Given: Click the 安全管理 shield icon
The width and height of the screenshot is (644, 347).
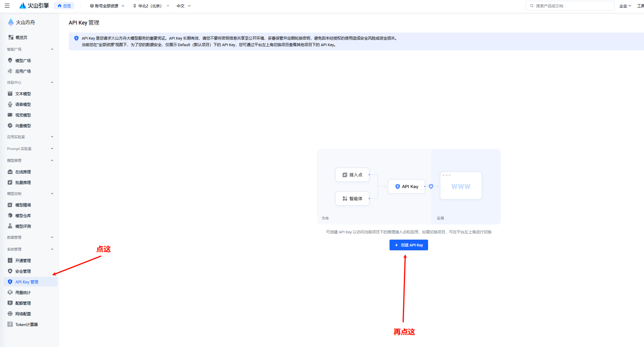Looking at the screenshot, I should tap(10, 271).
